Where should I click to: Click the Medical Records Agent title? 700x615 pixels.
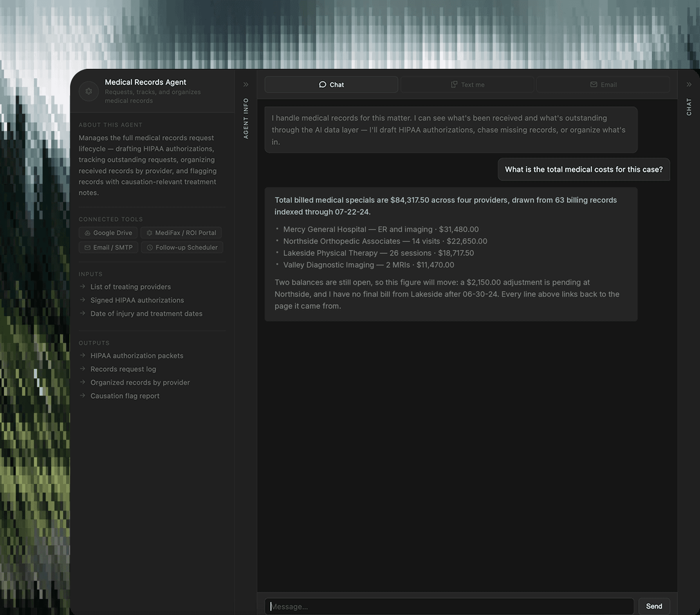coord(145,82)
